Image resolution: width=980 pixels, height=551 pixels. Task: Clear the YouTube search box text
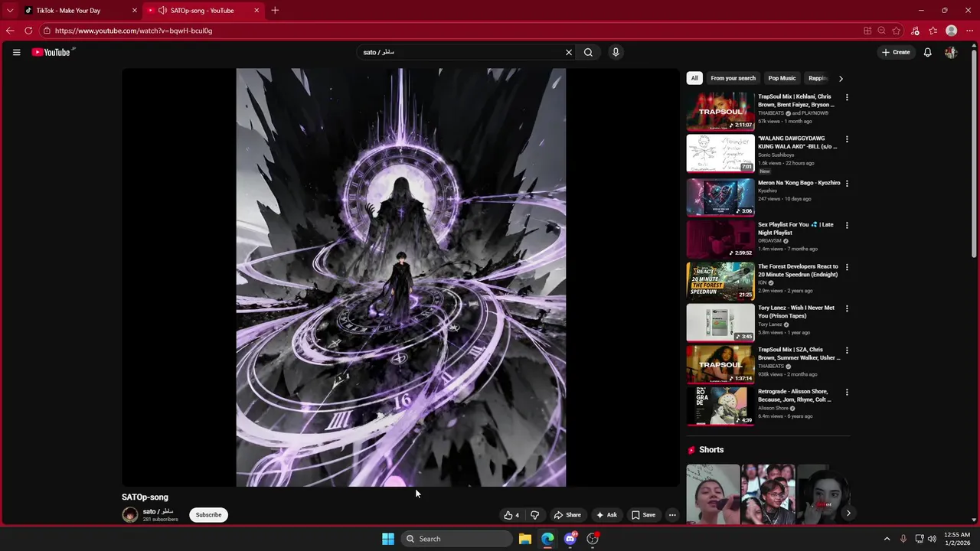pyautogui.click(x=569, y=52)
